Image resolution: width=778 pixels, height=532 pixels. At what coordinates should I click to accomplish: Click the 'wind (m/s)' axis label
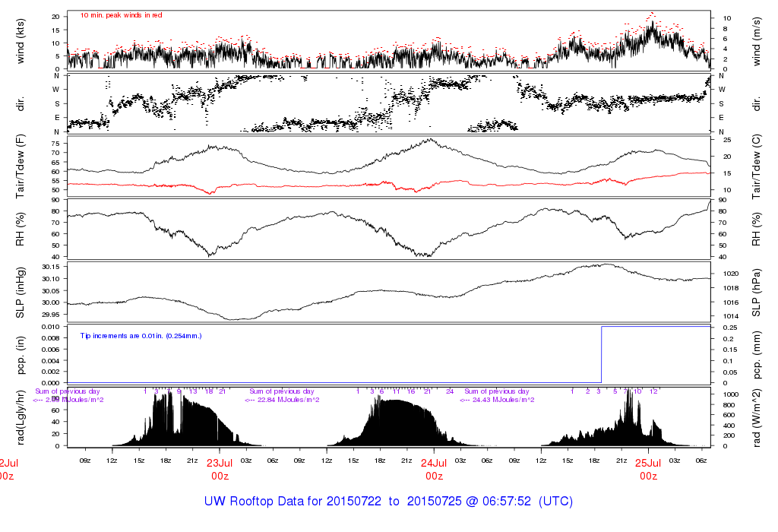tap(756, 42)
